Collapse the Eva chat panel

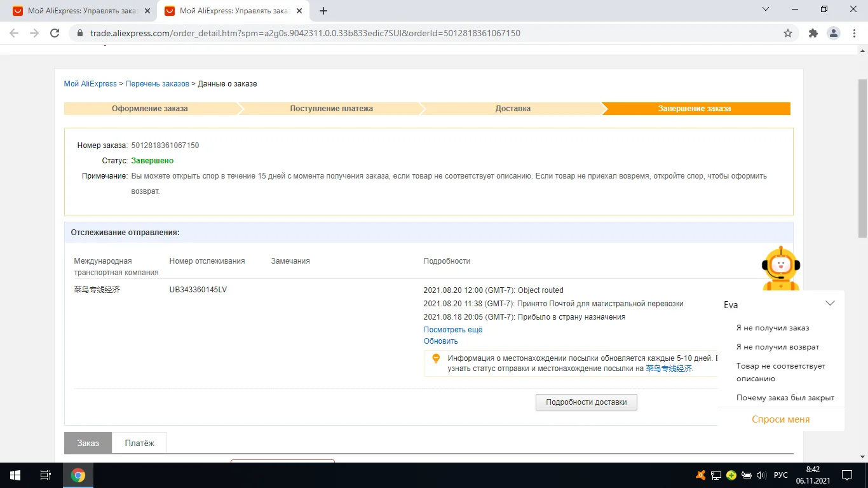pos(830,303)
